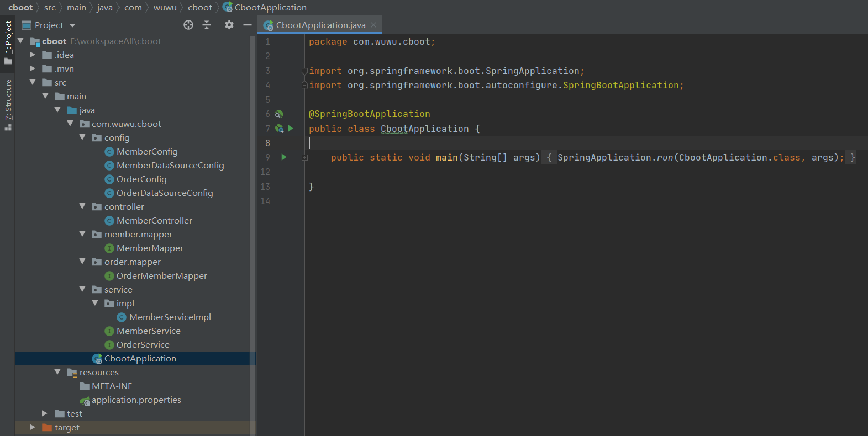Click the CbootApplication class name in code

pyautogui.click(x=424, y=129)
